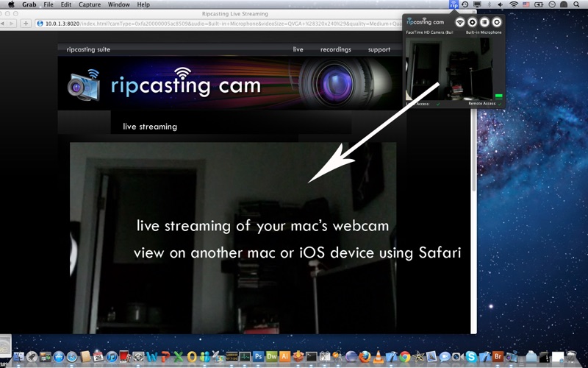Click the live streaming heading
This screenshot has height=368, width=588.
pyautogui.click(x=150, y=127)
